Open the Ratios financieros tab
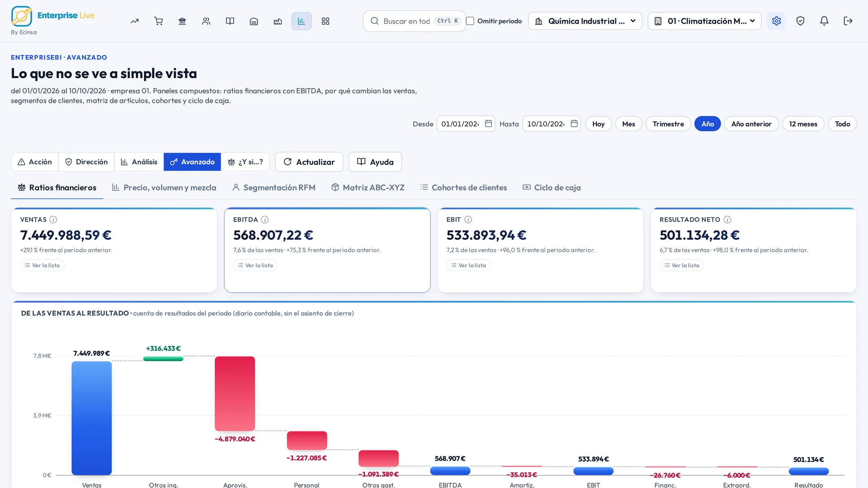 click(x=57, y=187)
